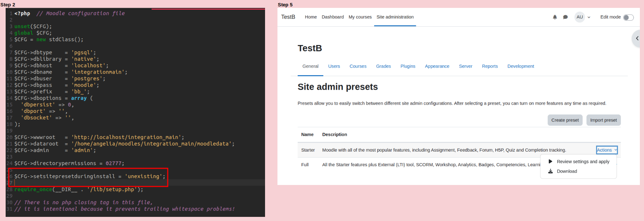
Task: Select Review settings and apply
Action: coord(583,161)
